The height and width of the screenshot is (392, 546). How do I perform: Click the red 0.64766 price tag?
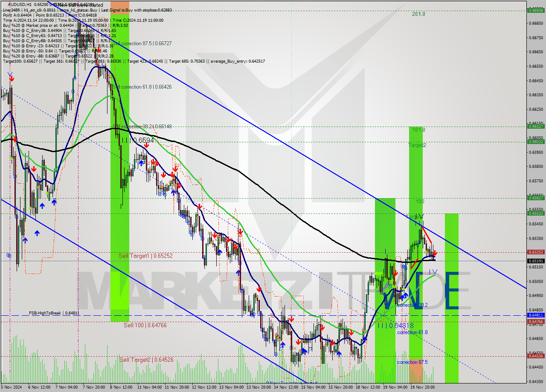point(536,321)
